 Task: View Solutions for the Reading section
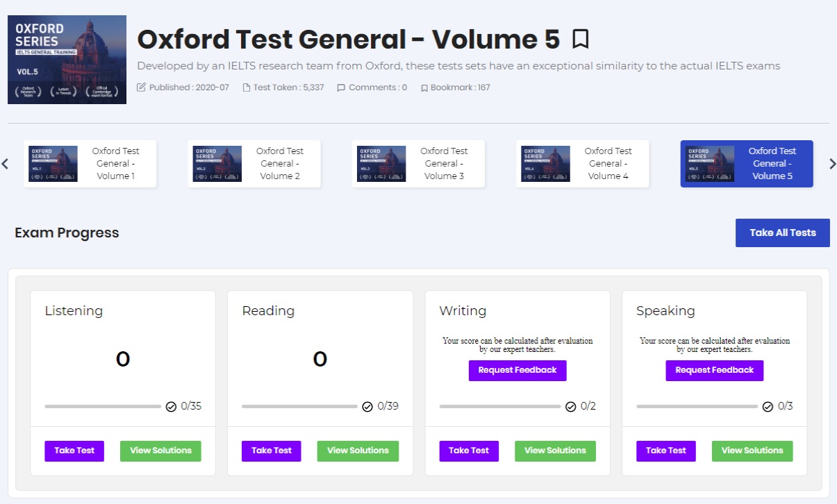pyautogui.click(x=358, y=451)
